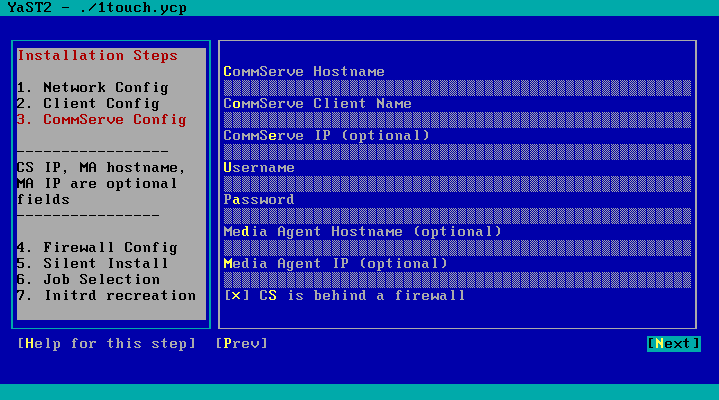719x400 pixels.
Task: Select step 1 Network Config
Action: click(x=93, y=87)
